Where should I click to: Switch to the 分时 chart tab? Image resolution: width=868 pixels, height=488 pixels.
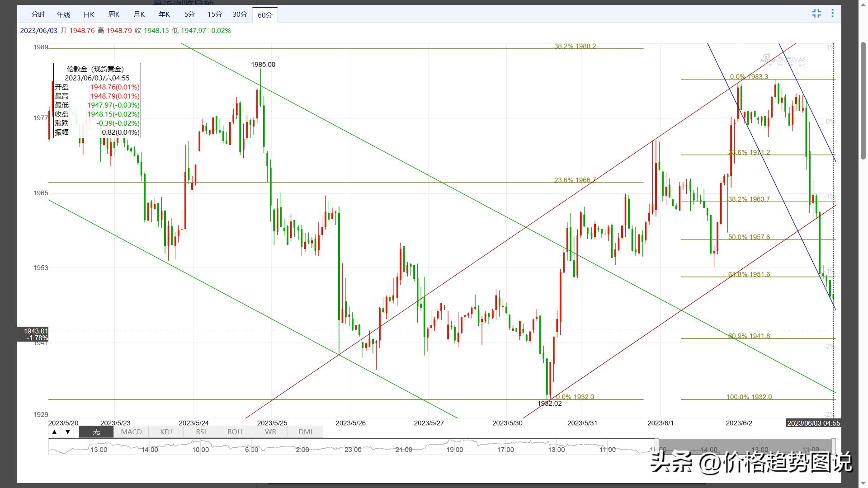[38, 14]
